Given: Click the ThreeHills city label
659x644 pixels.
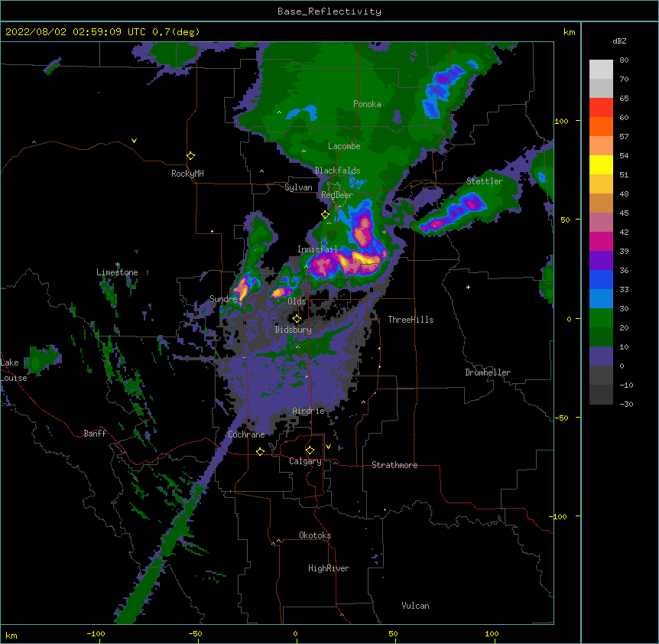Looking at the screenshot, I should coord(411,320).
